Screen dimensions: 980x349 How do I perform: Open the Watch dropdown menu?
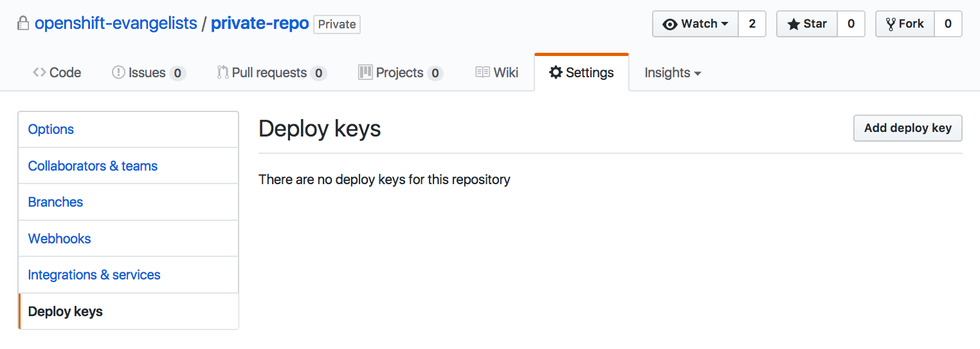[696, 24]
